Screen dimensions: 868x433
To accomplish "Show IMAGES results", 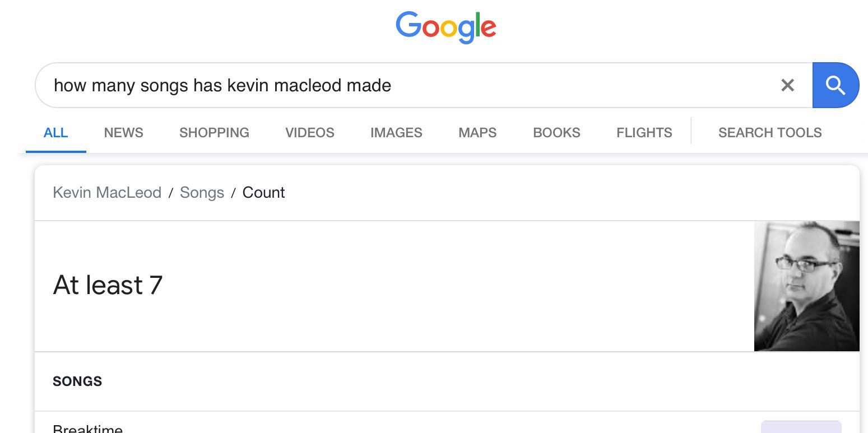I will point(396,133).
